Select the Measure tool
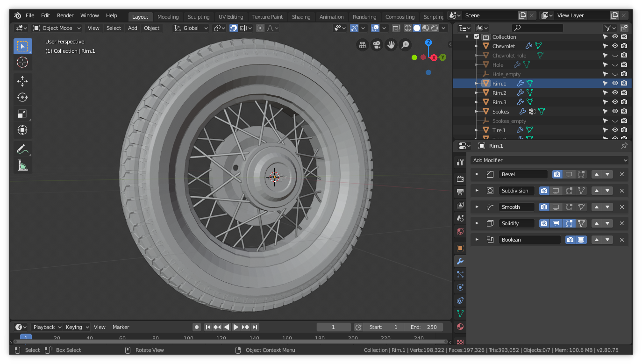Screen dimensions: 642x364 click(x=22, y=165)
